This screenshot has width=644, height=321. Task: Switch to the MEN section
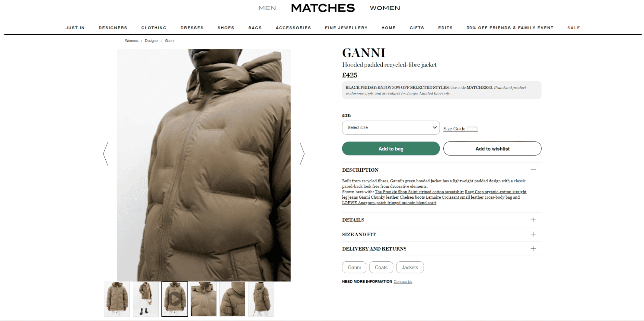(267, 8)
